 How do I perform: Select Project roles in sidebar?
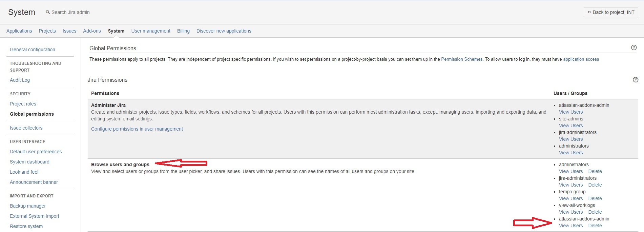(23, 104)
